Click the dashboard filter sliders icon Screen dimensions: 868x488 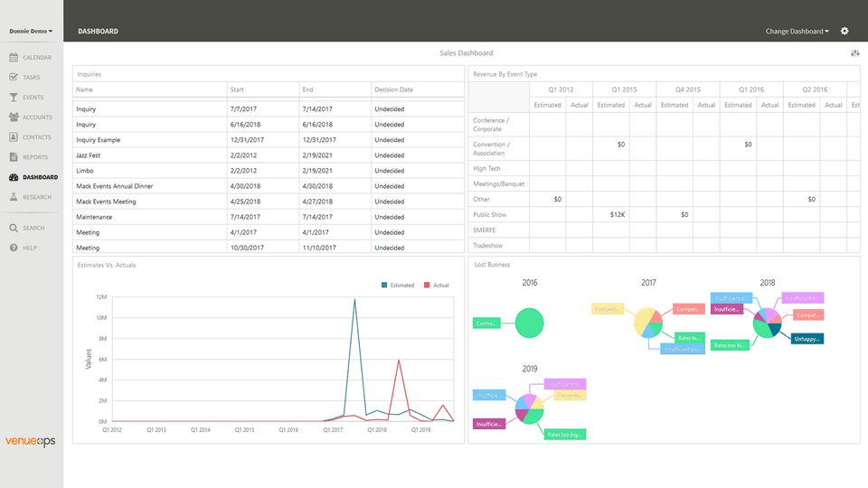854,53
